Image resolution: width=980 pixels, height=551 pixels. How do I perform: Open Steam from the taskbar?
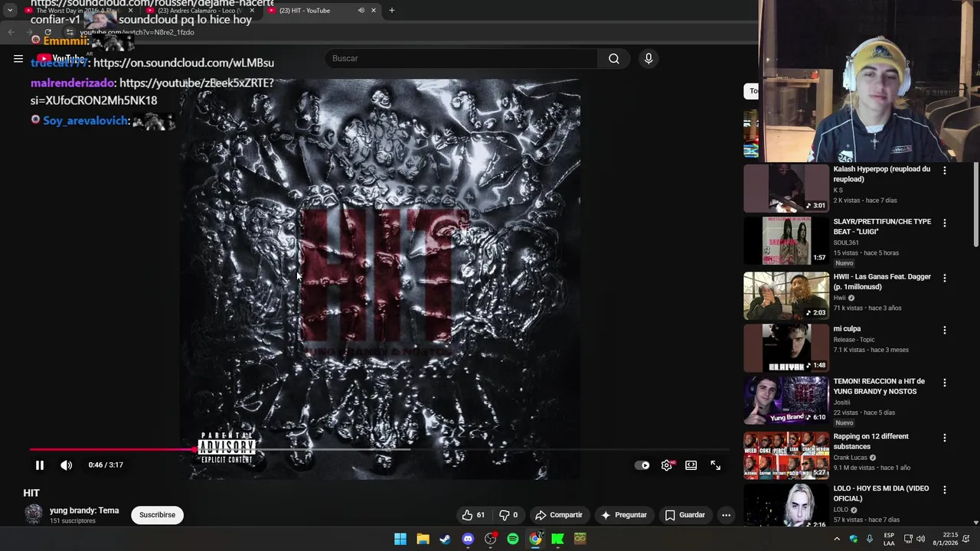pyautogui.click(x=445, y=539)
